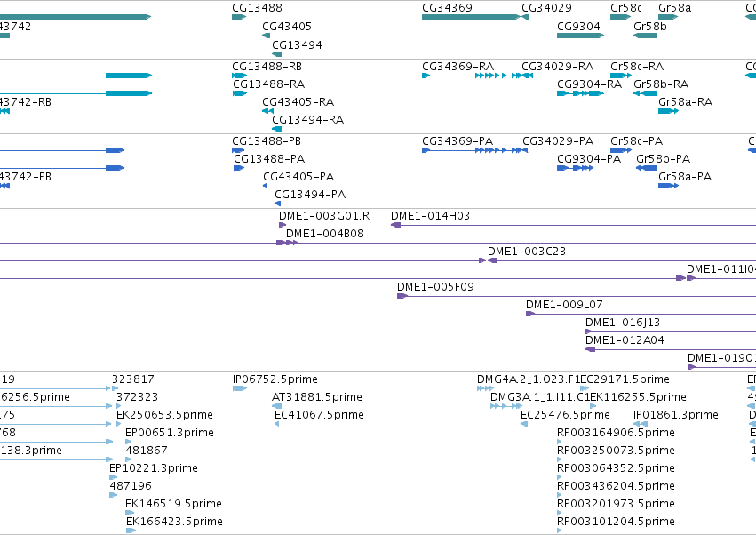Click transcript CG9304-RA label
This screenshot has width=756, height=535.
point(589,84)
